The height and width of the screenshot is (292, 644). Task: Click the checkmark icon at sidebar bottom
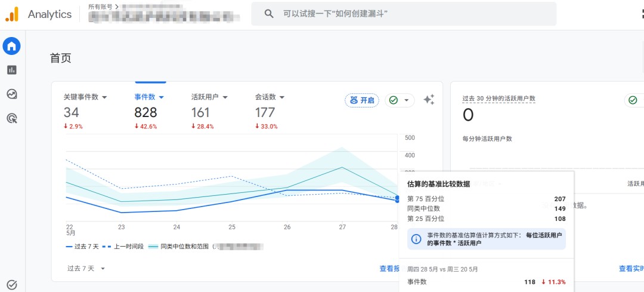[12, 284]
